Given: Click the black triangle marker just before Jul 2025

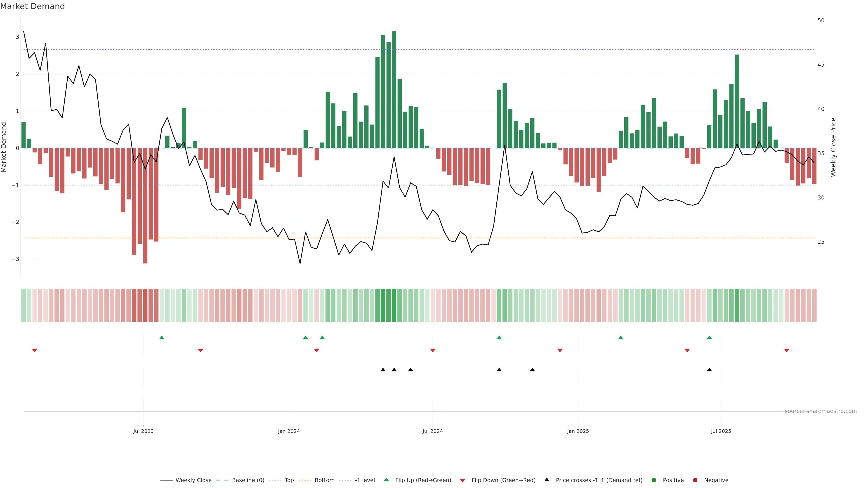Looking at the screenshot, I should [709, 370].
